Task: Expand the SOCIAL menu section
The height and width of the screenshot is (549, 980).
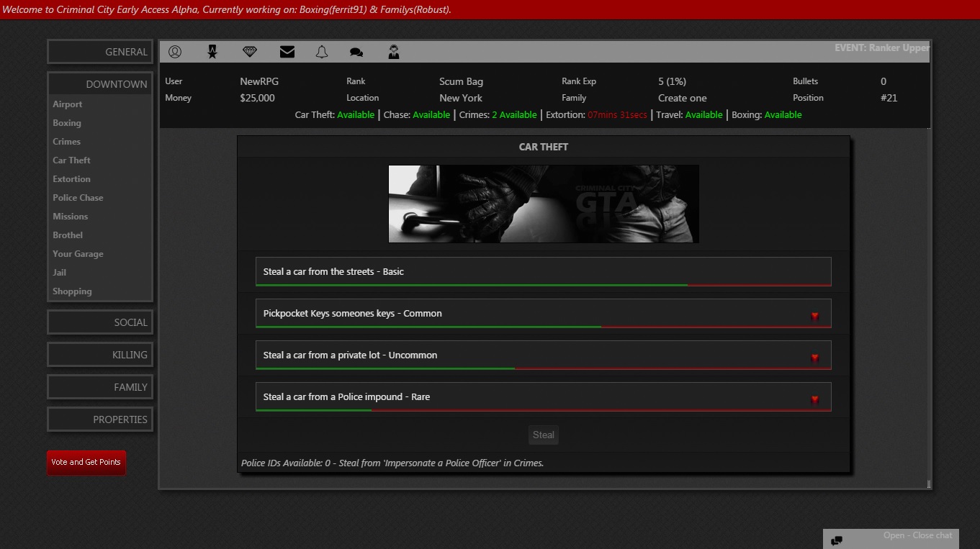Action: [100, 322]
